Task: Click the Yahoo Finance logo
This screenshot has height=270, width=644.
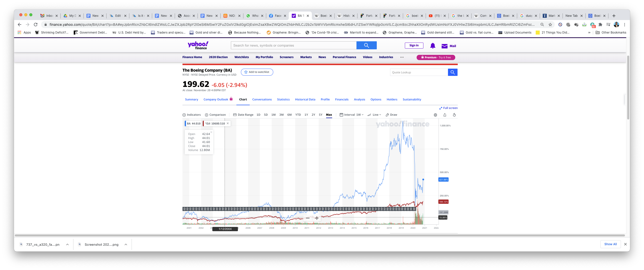Action: [198, 46]
